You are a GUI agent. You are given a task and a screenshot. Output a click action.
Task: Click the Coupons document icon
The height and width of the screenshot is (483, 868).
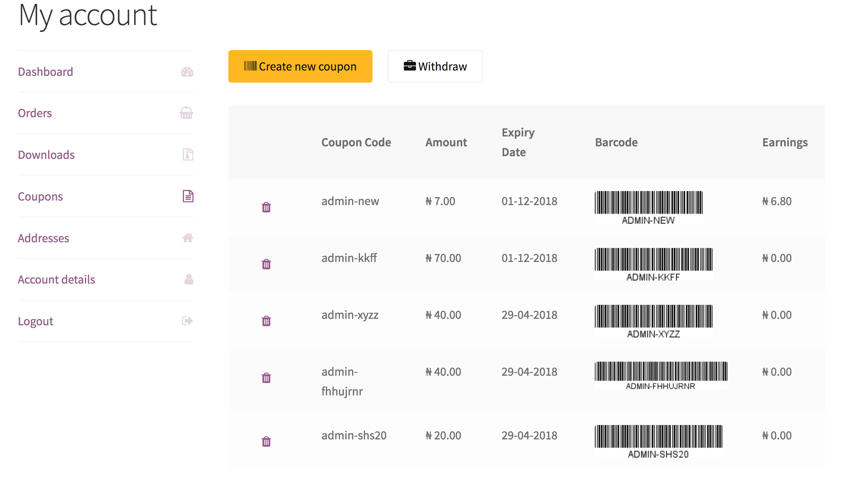(x=188, y=196)
